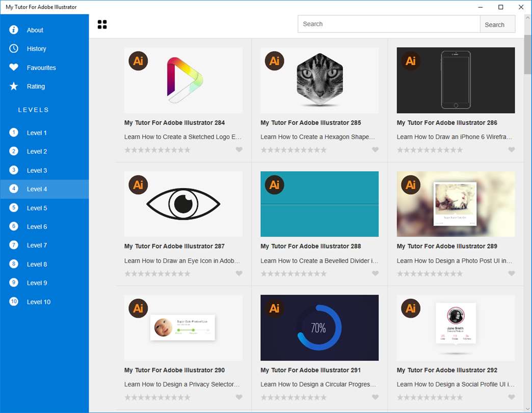This screenshot has width=532, height=413.
Task: Click the Level 10 number badge
Action: [14, 301]
